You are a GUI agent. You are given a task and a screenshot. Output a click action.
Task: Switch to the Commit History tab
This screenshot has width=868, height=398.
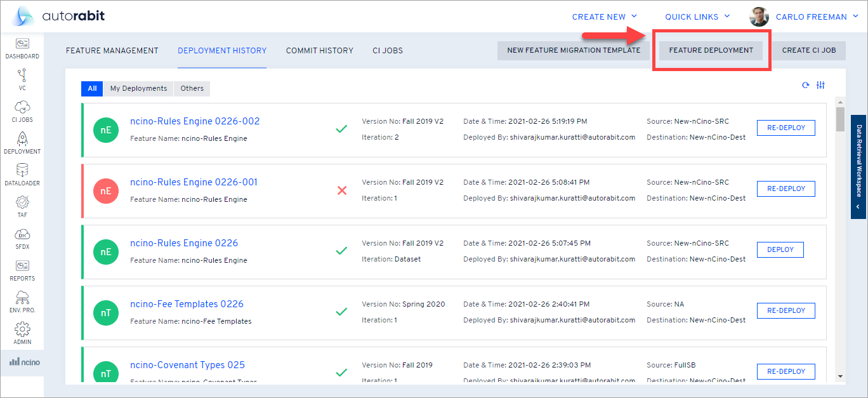coord(319,51)
